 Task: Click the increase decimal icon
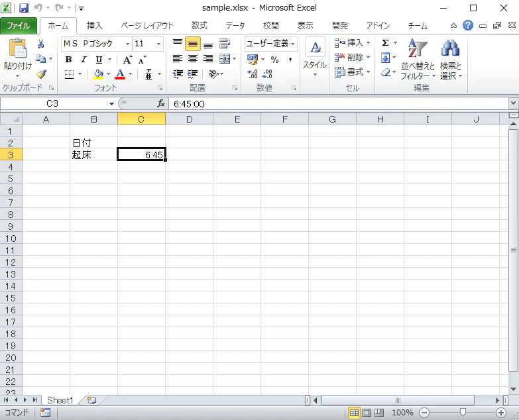coord(253,74)
